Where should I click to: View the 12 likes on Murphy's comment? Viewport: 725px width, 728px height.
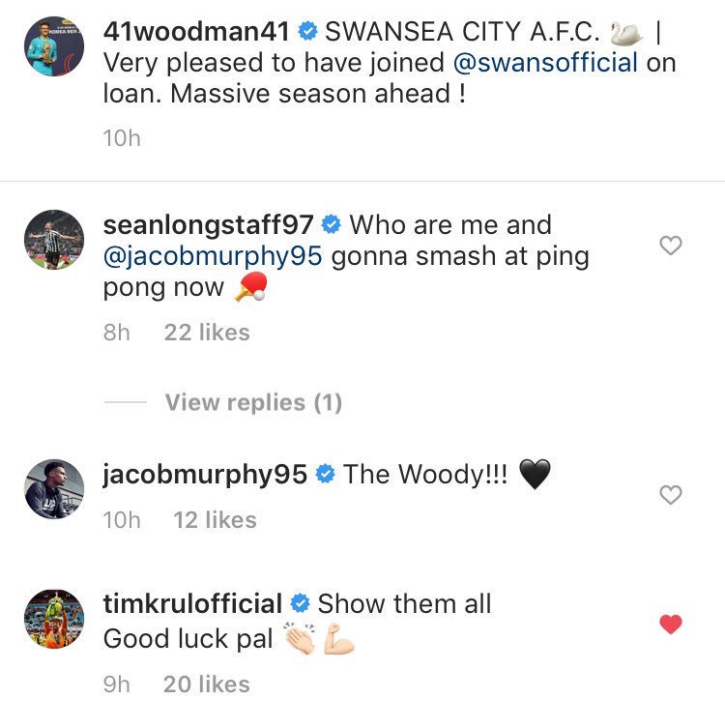[x=215, y=520]
